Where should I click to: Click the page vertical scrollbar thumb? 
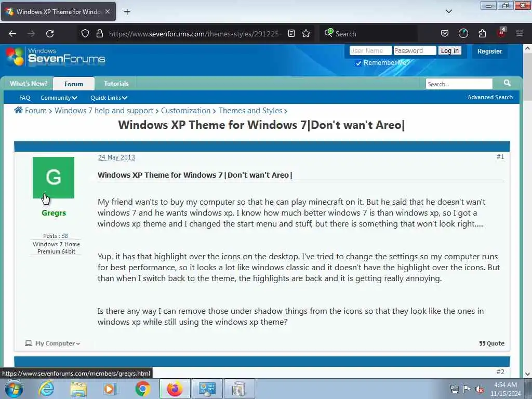click(x=527, y=78)
